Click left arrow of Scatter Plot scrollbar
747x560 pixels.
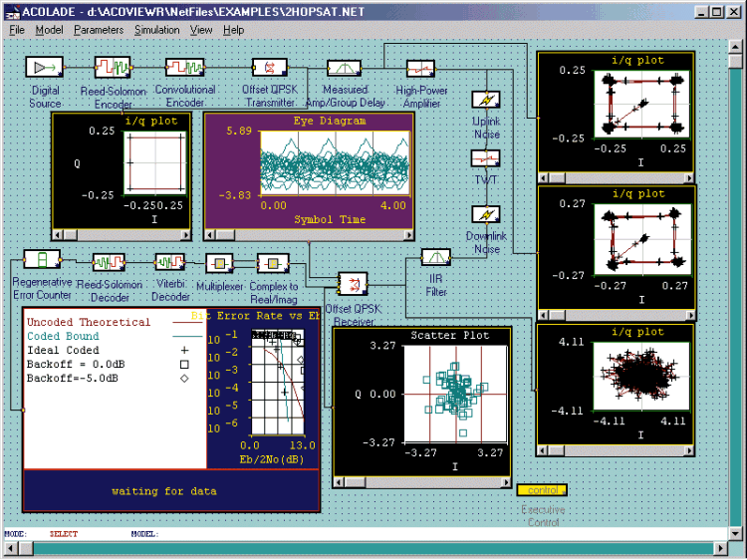click(340, 481)
